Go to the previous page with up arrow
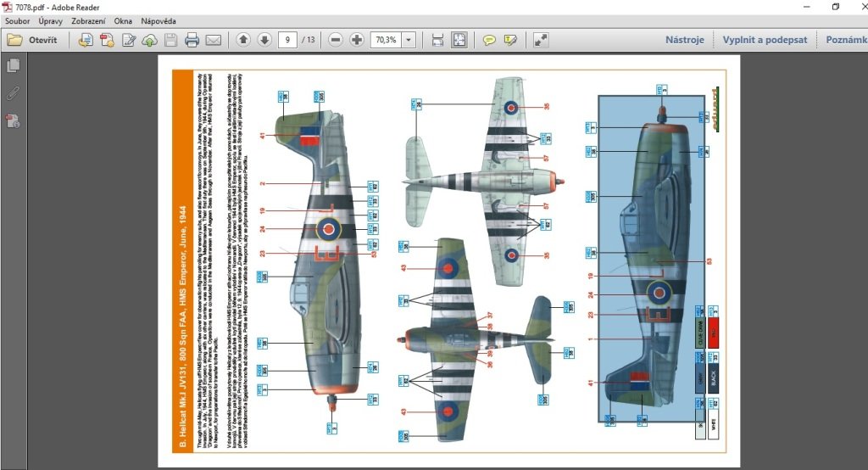The width and height of the screenshot is (868, 470). coord(242,40)
